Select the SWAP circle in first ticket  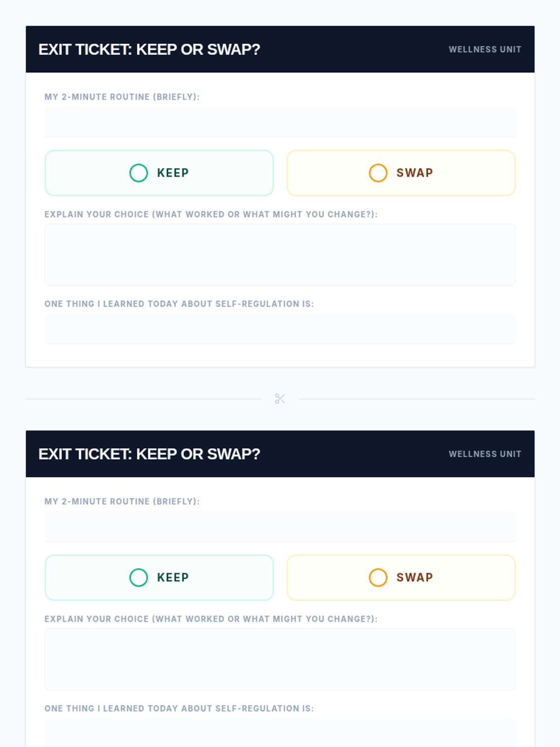[378, 173]
